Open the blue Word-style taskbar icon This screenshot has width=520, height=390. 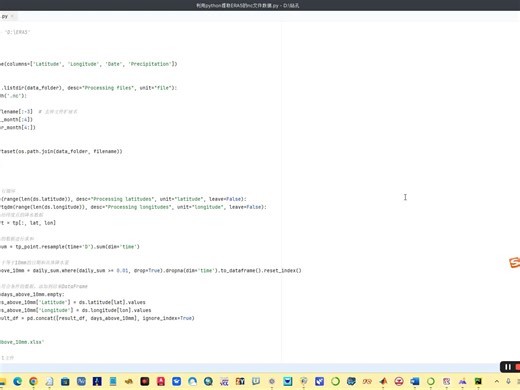coord(415,381)
